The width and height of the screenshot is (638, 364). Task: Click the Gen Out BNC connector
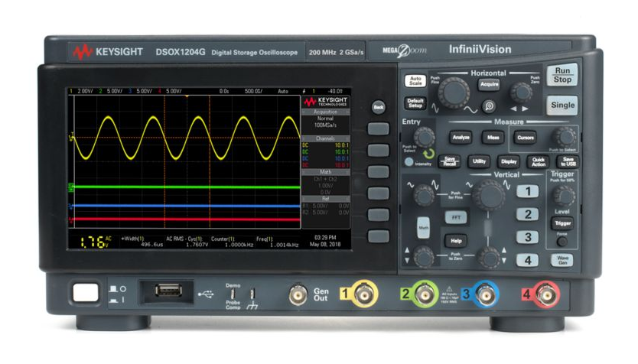(x=298, y=294)
